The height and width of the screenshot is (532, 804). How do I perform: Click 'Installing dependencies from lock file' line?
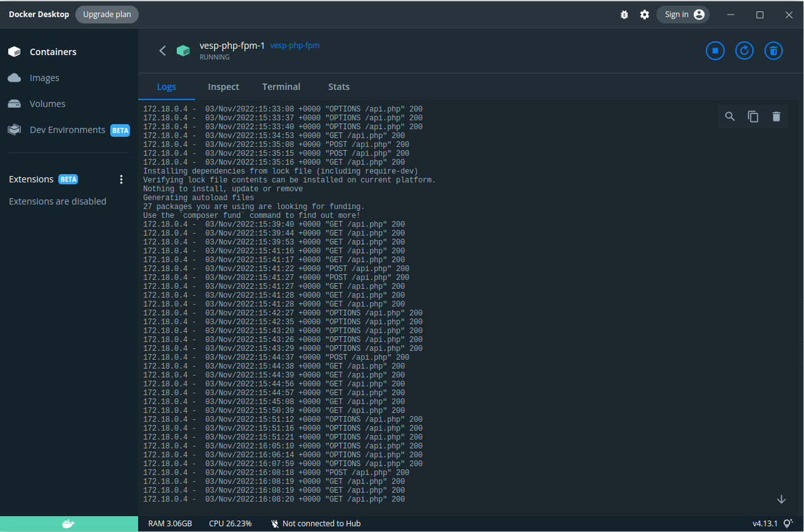(281, 171)
